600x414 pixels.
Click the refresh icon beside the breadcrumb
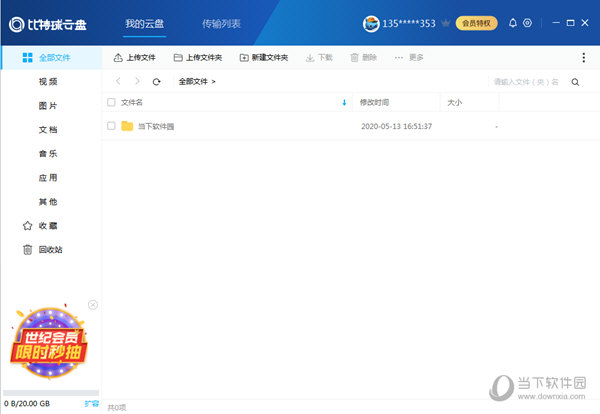click(x=156, y=81)
